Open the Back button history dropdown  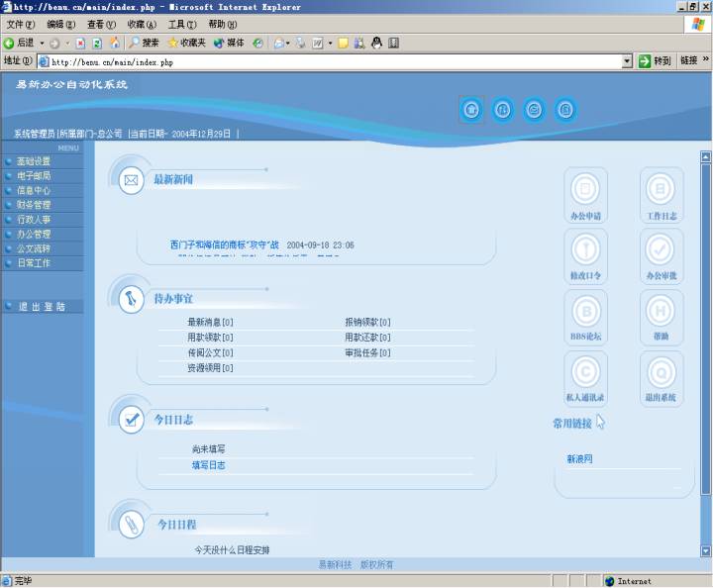(42, 44)
